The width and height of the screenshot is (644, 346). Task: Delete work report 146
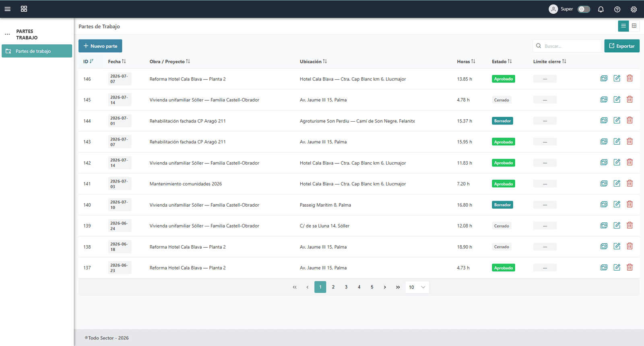[630, 79]
